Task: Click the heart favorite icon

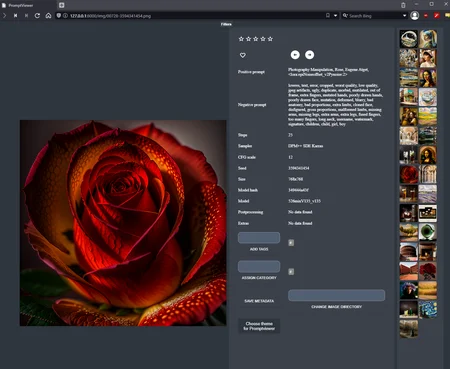Action: click(x=243, y=55)
